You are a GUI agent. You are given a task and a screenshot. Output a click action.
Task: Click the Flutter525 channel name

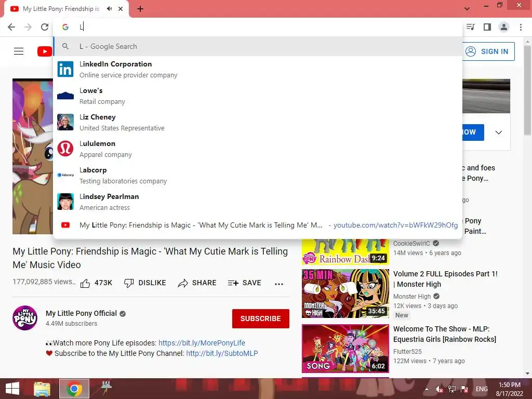(407, 352)
